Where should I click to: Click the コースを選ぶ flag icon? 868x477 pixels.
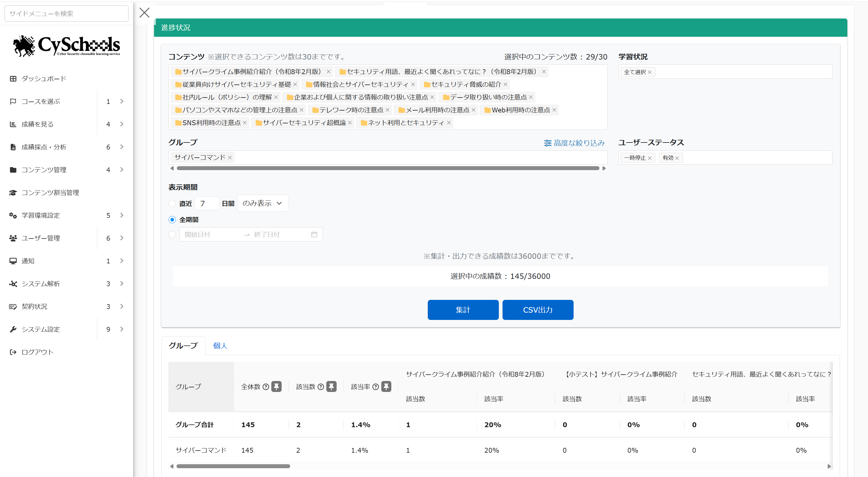tap(13, 101)
